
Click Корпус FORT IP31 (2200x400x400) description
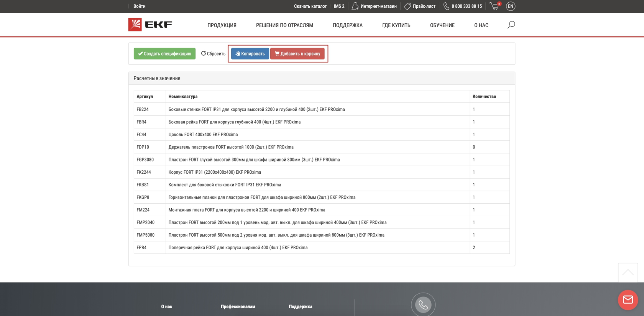215,172
